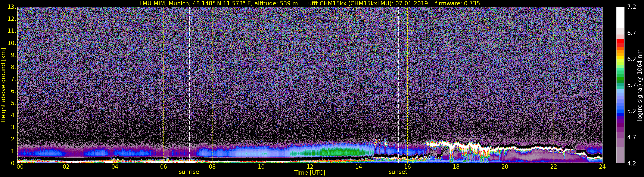
Task: Click the '13.' height tick label
Action: coord(12,7)
